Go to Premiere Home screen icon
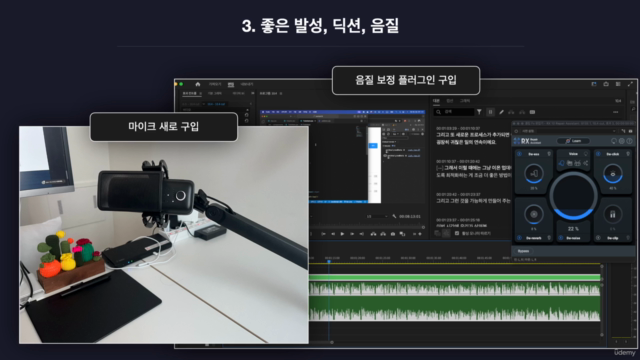 [x=198, y=84]
